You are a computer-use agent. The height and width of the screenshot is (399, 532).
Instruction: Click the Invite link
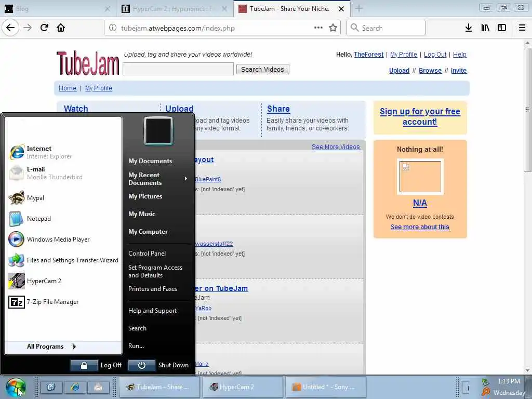pyautogui.click(x=459, y=71)
